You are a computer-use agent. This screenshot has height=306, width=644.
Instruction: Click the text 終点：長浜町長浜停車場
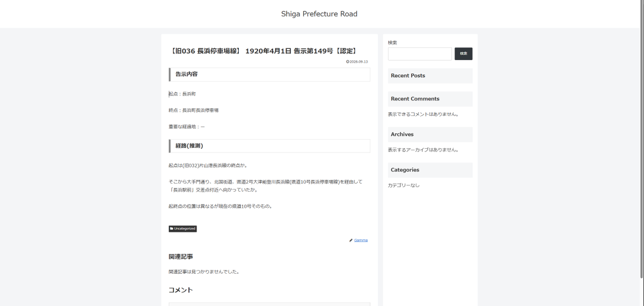pyautogui.click(x=194, y=110)
